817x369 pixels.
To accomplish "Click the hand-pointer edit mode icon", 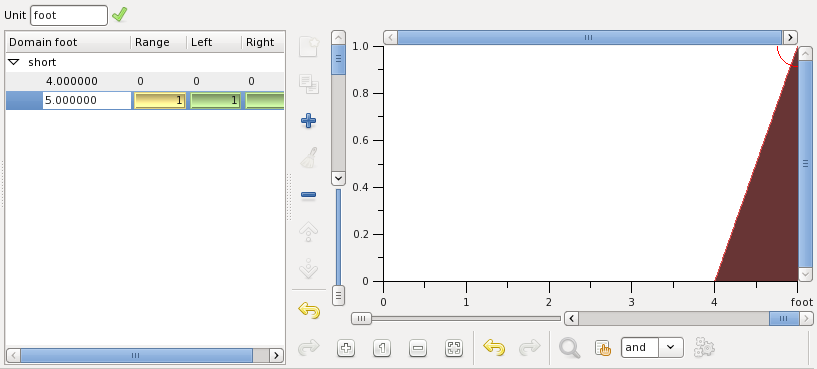I will 602,348.
